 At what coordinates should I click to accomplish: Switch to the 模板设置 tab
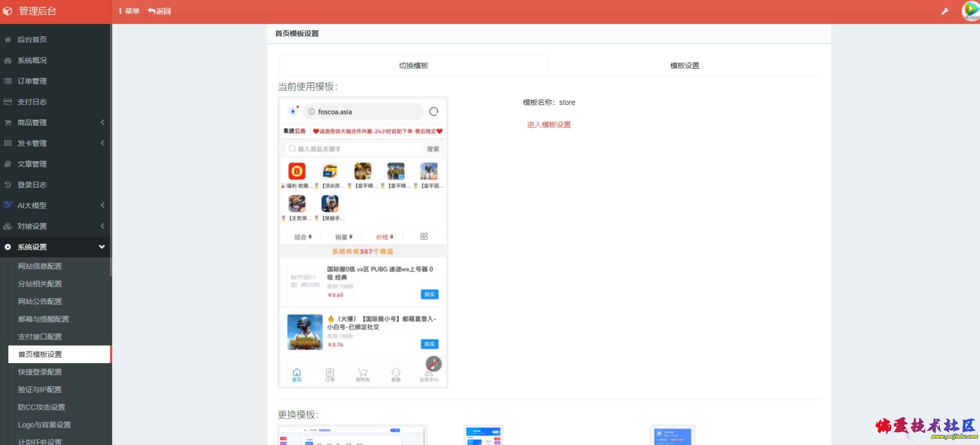(684, 66)
